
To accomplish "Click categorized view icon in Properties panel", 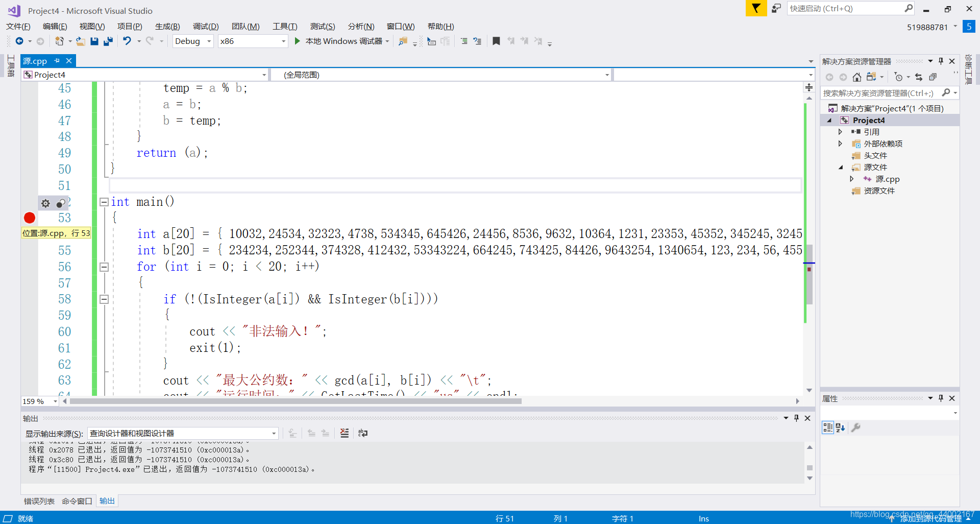I will [828, 427].
